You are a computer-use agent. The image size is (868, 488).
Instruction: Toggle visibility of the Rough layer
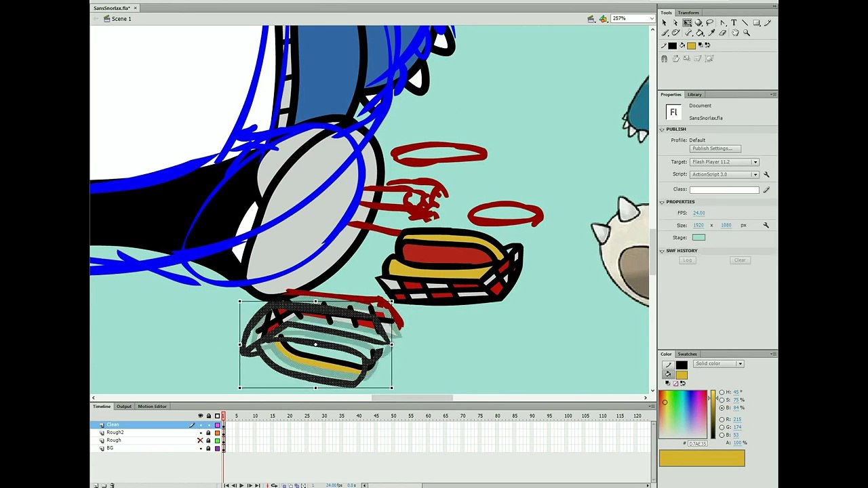click(x=200, y=441)
